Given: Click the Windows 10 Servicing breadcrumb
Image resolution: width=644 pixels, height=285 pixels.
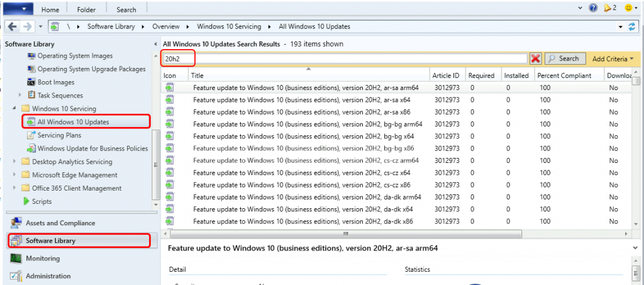Looking at the screenshot, I should coord(229,26).
